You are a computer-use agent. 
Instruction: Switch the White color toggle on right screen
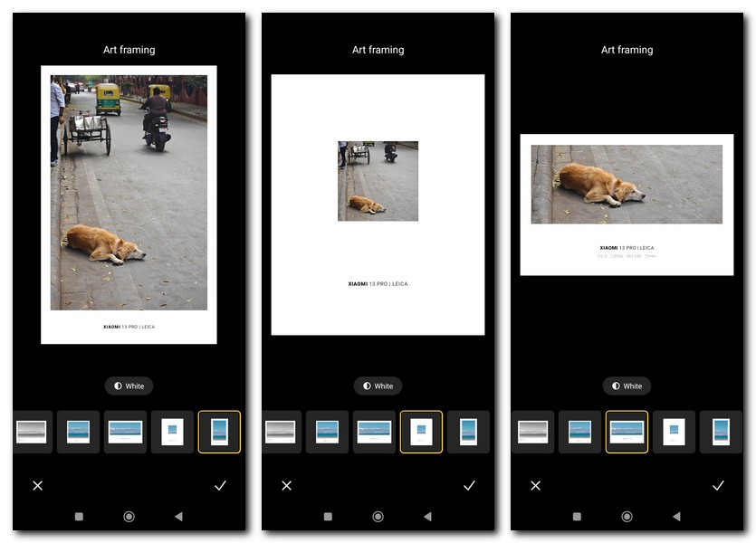627,386
